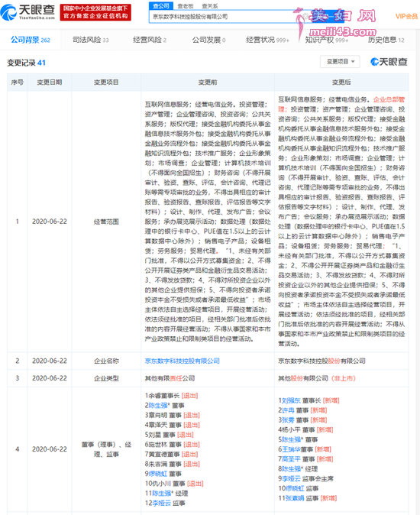Click the 变更记录 41 section heading

click(26, 63)
